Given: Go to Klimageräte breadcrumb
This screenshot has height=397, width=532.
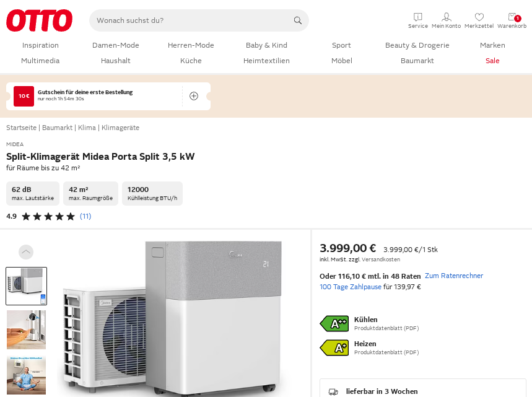Looking at the screenshot, I should point(120,128).
